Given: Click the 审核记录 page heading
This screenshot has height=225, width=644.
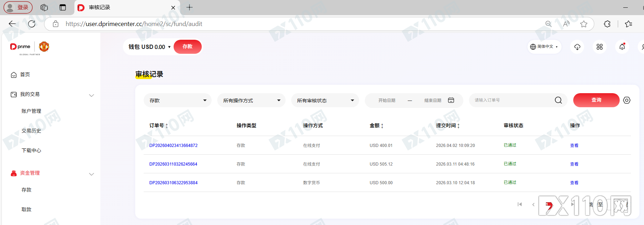Looking at the screenshot, I should pos(149,74).
